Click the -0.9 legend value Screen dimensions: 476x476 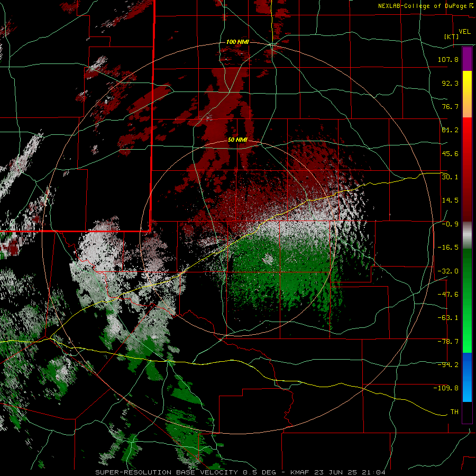coord(450,224)
